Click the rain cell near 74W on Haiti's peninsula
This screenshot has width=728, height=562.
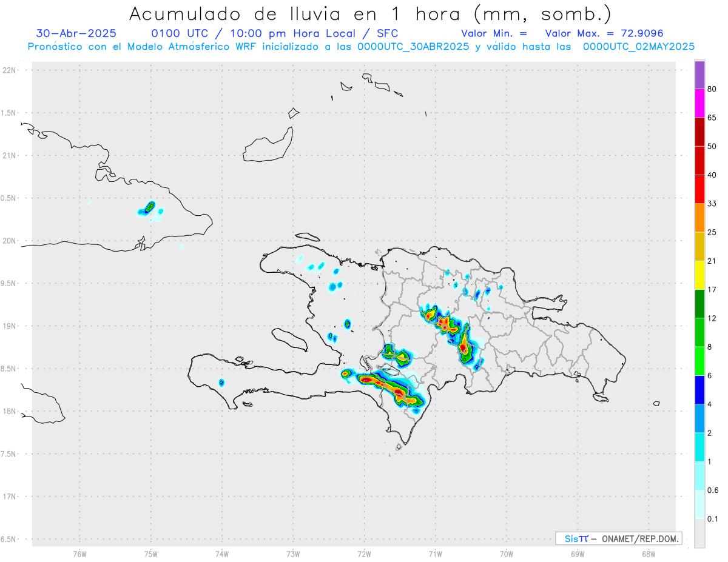(221, 383)
